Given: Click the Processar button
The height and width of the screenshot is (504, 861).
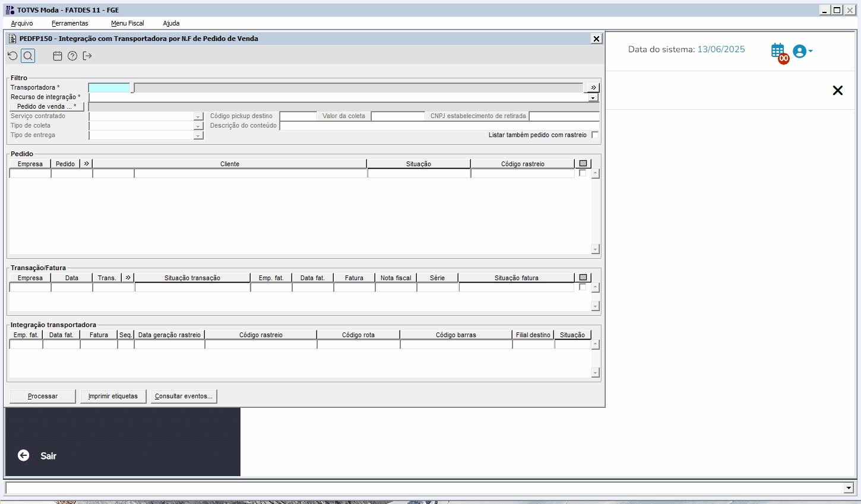Looking at the screenshot, I should point(43,396).
